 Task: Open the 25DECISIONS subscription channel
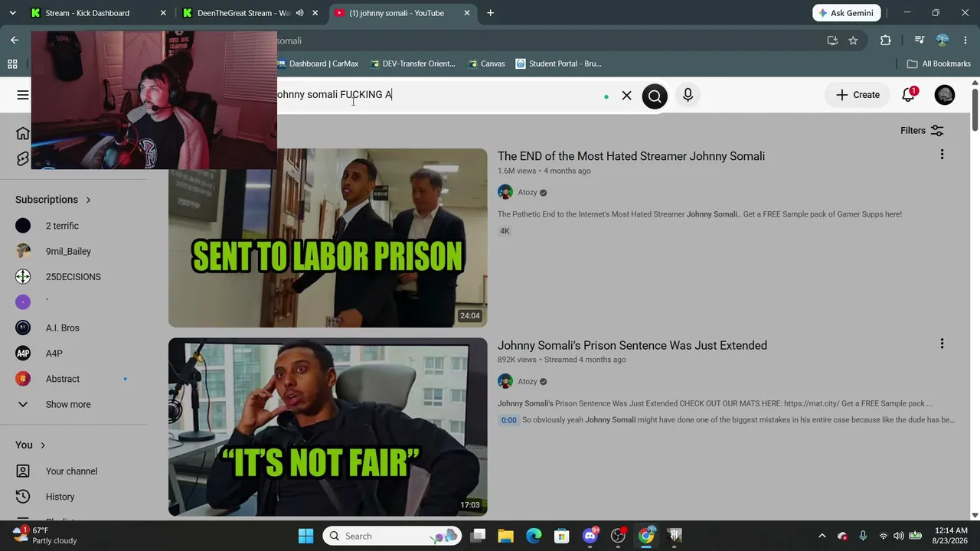coord(73,277)
